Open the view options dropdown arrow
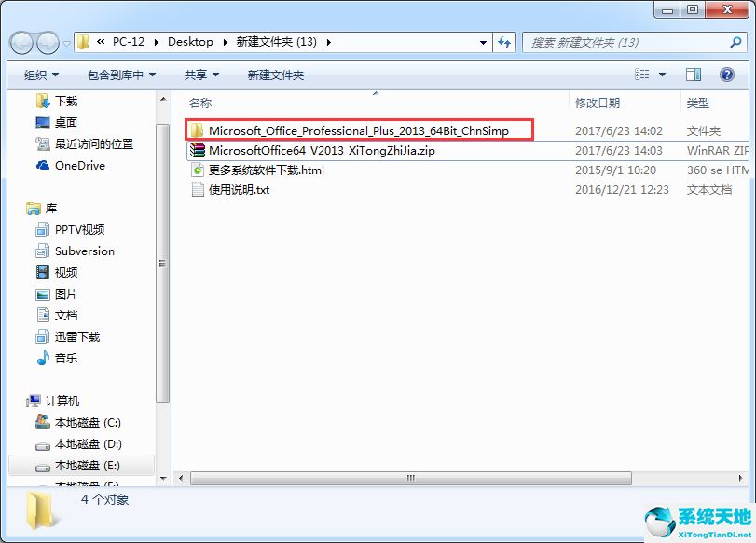 pyautogui.click(x=662, y=75)
